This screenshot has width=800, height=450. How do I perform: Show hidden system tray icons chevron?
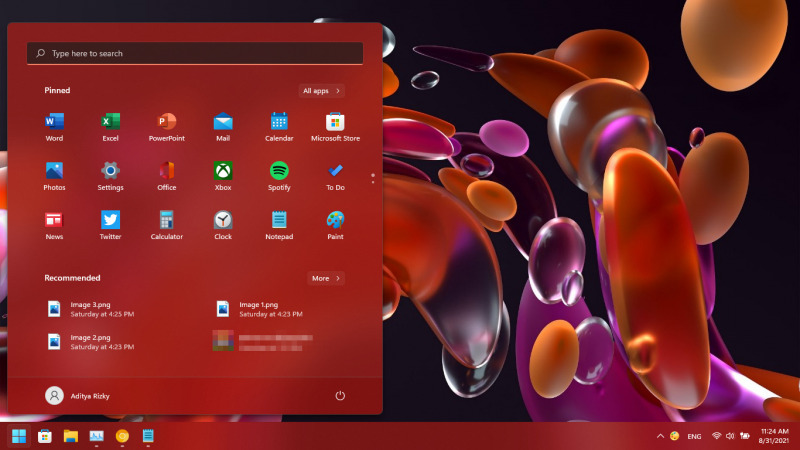[660, 436]
